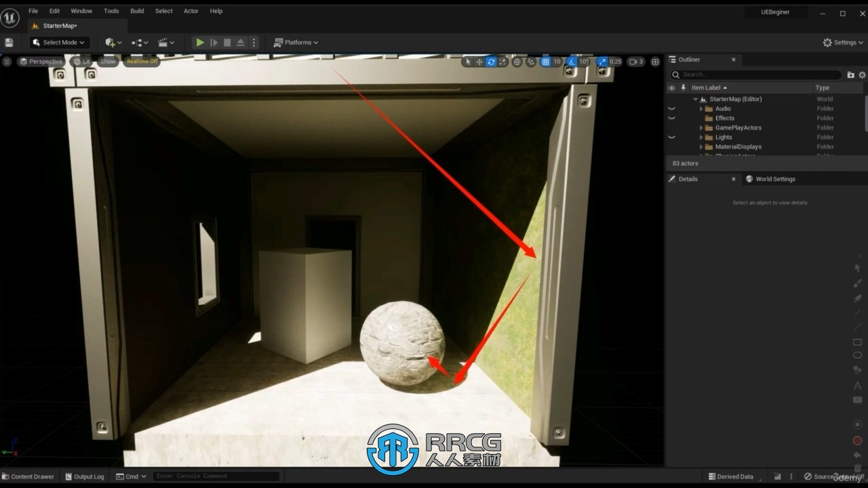Open the viewport layout grid icon
The width and height of the screenshot is (868, 488).
tap(655, 62)
